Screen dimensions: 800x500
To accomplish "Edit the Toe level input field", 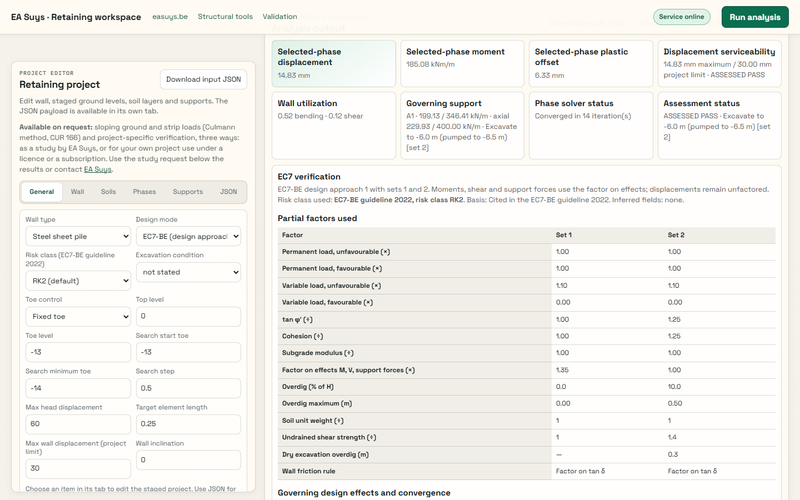I will tap(78, 352).
